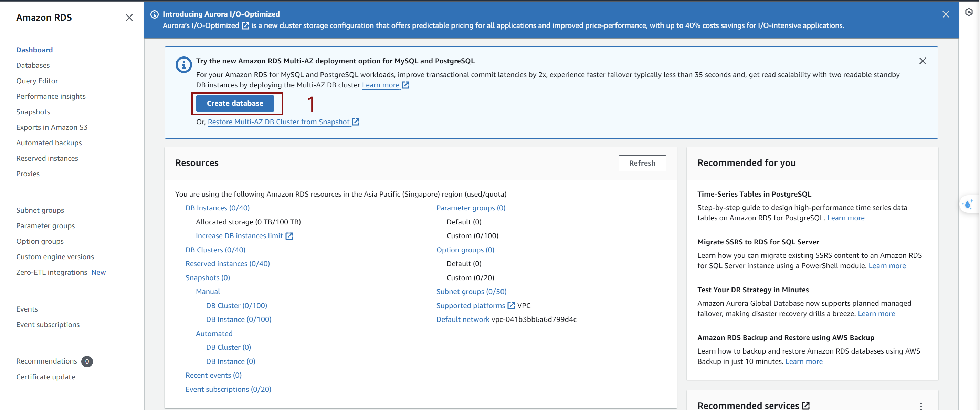The image size is (980, 410).
Task: Open the Default network link
Action: pos(463,319)
